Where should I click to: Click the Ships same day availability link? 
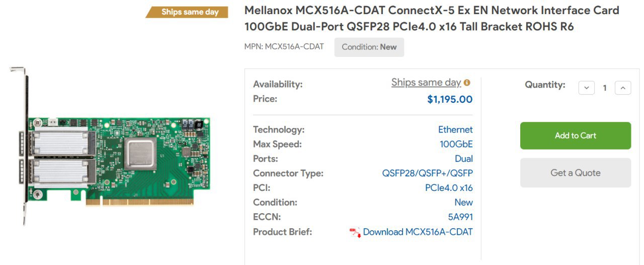(426, 83)
